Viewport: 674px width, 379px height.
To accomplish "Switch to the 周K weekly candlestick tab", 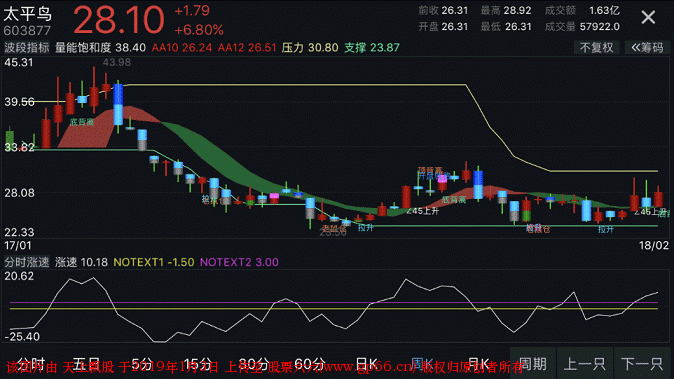I will point(422,364).
